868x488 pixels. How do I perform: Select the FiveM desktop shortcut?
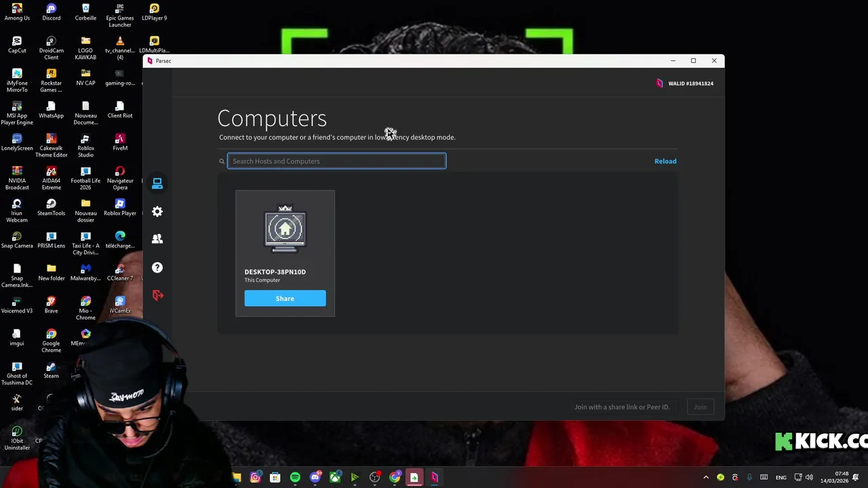[120, 142]
